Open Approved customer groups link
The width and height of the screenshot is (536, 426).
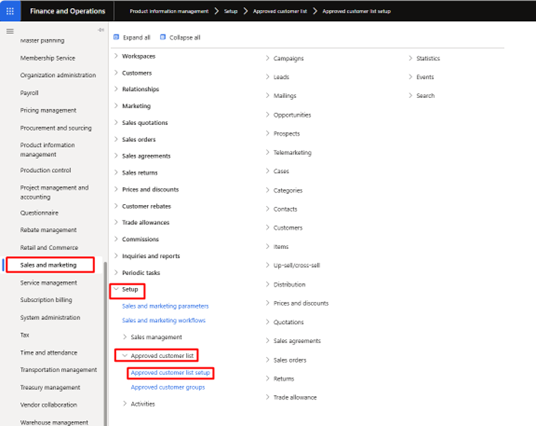(x=168, y=387)
